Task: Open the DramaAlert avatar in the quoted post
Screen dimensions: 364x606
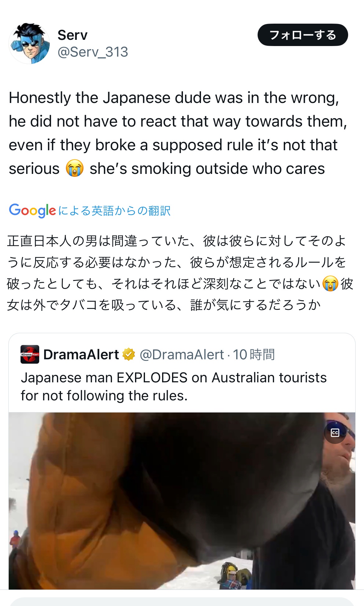Action: [x=30, y=354]
